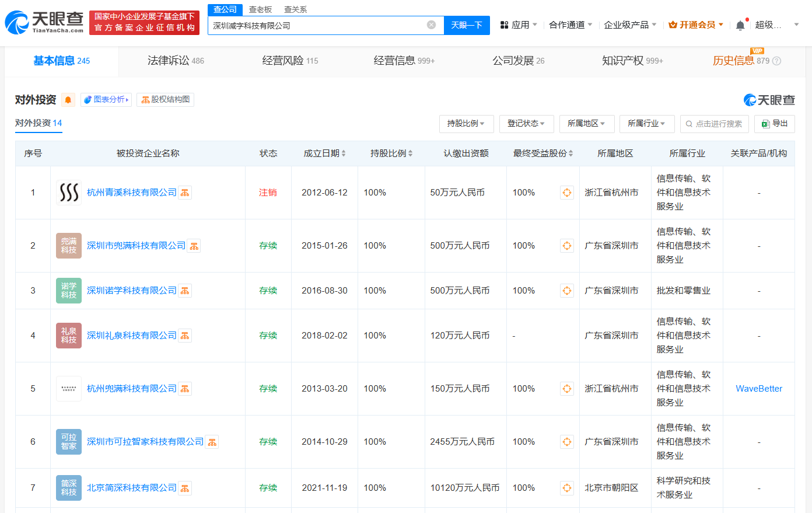
Task: Click the bell icon next to 对外投资
Action: point(69,99)
